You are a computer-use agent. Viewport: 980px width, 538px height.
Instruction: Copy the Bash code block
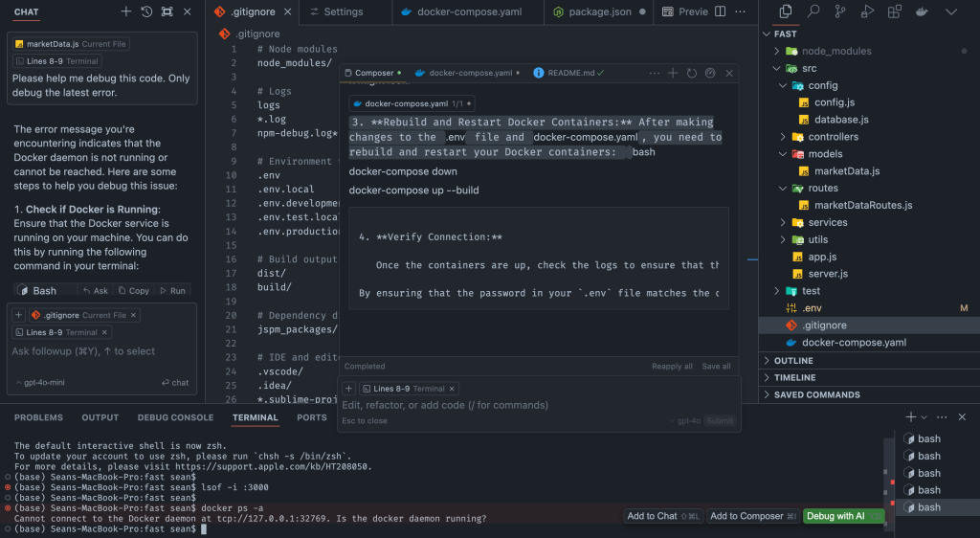pos(134,291)
